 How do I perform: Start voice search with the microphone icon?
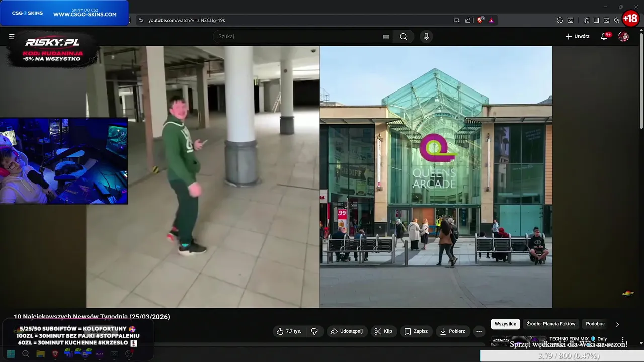pyautogui.click(x=426, y=36)
